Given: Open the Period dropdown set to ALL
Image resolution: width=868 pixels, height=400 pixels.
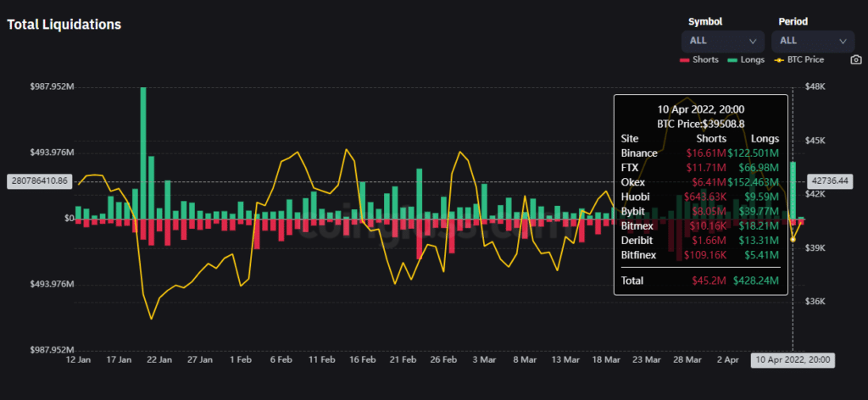Looking at the screenshot, I should (x=813, y=41).
